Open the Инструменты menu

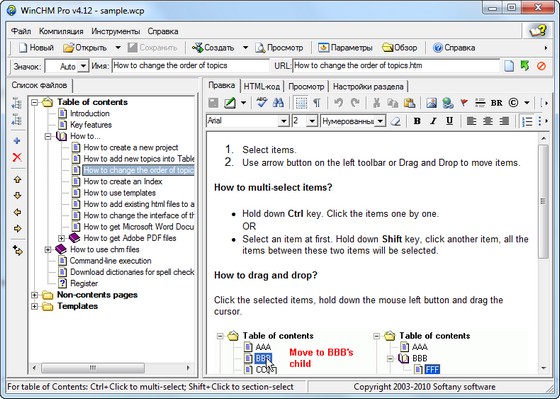116,31
